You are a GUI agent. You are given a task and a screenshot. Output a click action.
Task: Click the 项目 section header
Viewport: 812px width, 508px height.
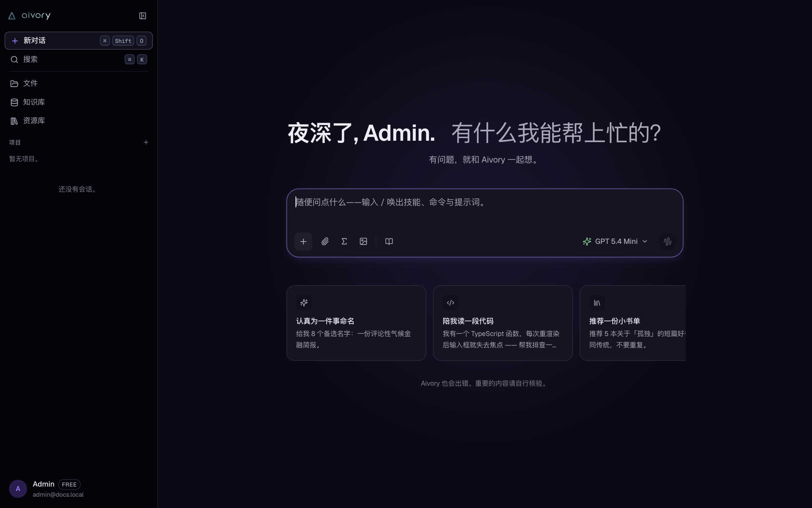point(15,142)
